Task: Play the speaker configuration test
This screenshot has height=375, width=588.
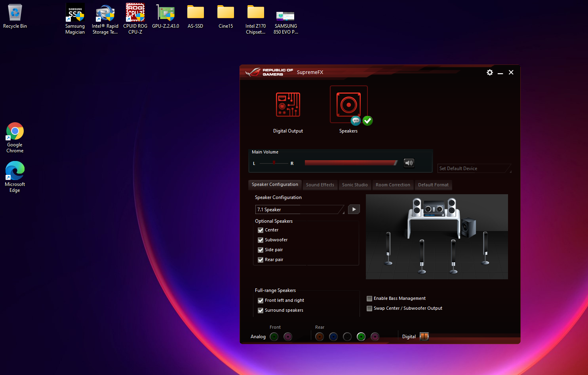Action: (354, 209)
